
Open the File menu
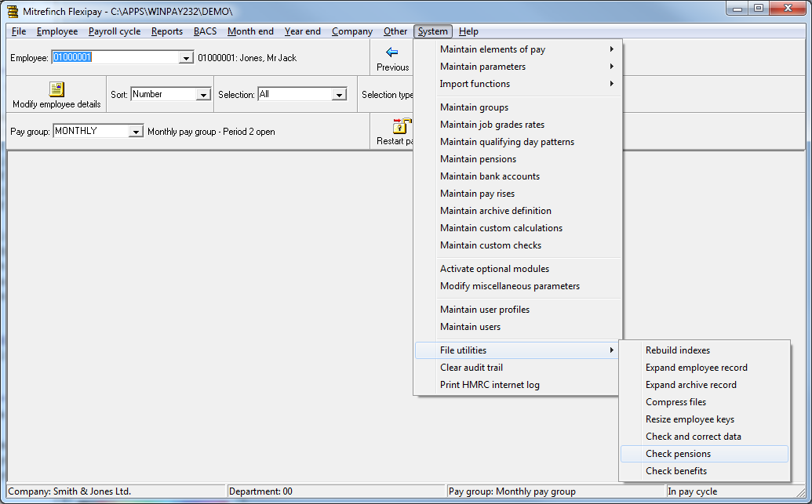coord(19,31)
